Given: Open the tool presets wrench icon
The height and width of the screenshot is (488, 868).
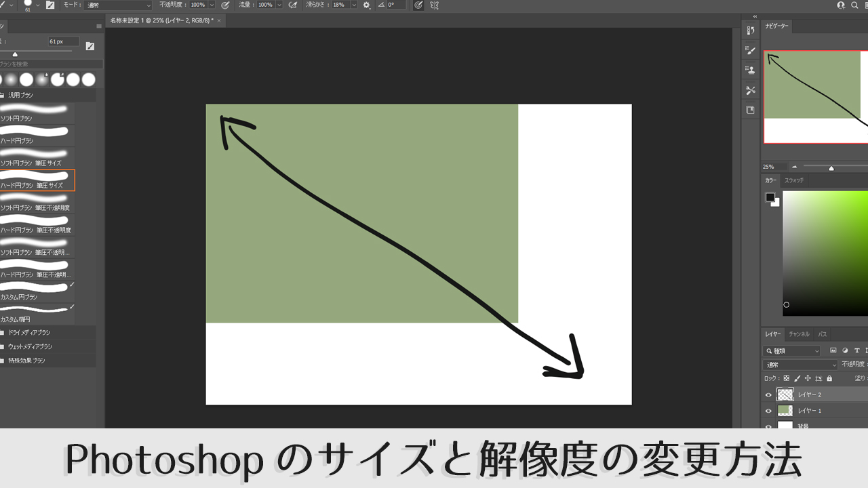Looking at the screenshot, I should [751, 90].
